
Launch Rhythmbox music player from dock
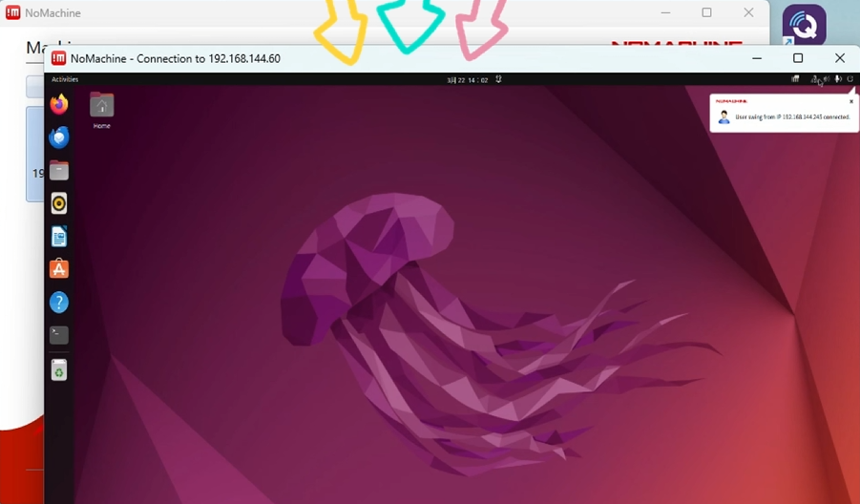pyautogui.click(x=58, y=203)
